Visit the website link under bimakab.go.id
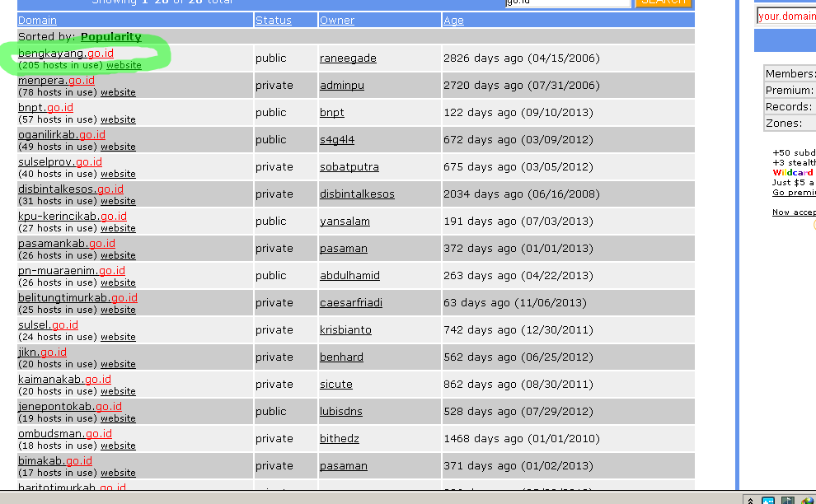 click(x=118, y=472)
